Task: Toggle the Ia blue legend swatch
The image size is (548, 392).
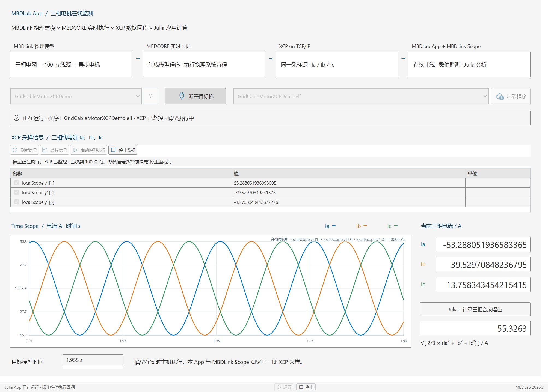Action: tap(334, 226)
